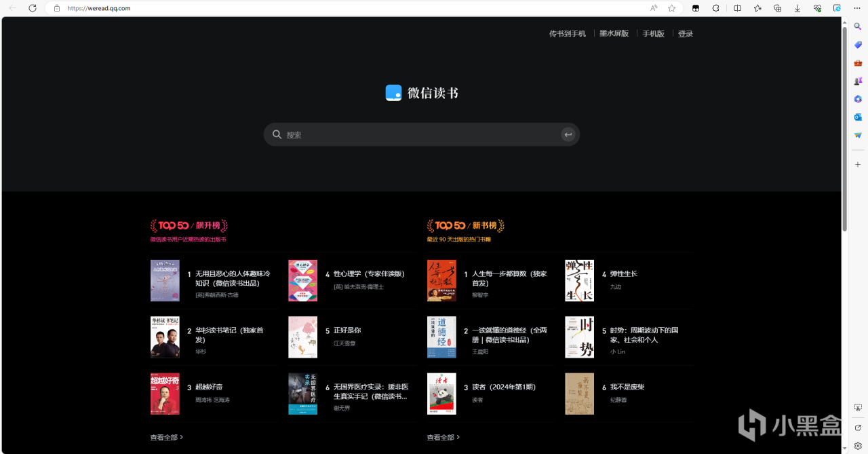Open the TOP 50 新书榜 heading
Screen dimensions: 868x454
pyautogui.click(x=466, y=225)
